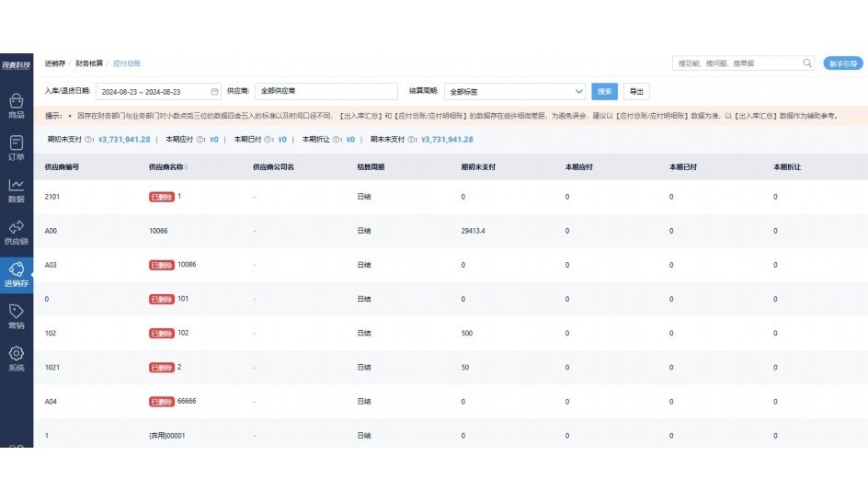The width and height of the screenshot is (868, 501).
Task: Select the 进销存 sidebar icon
Action: coord(17,269)
